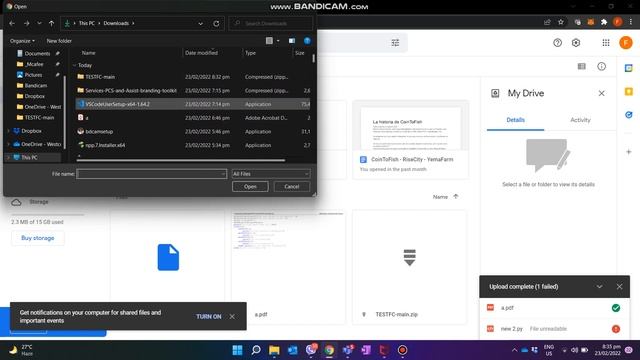Open the Organize dropdown menu

pos(22,41)
